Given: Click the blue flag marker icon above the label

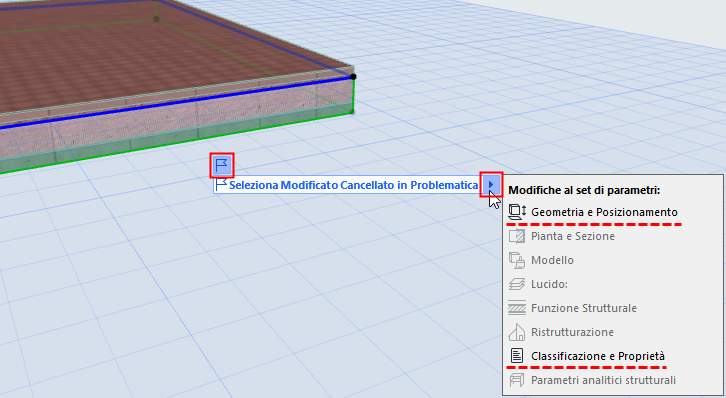Looking at the screenshot, I should [x=222, y=165].
